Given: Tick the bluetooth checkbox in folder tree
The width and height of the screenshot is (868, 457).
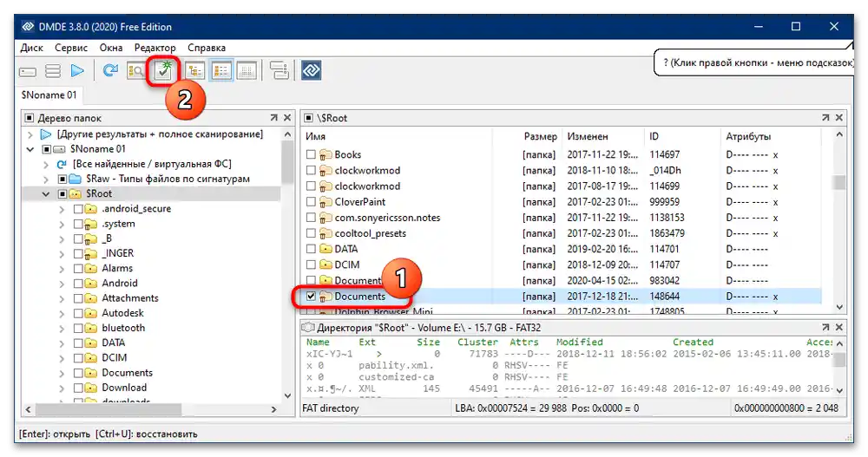Looking at the screenshot, I should point(78,328).
